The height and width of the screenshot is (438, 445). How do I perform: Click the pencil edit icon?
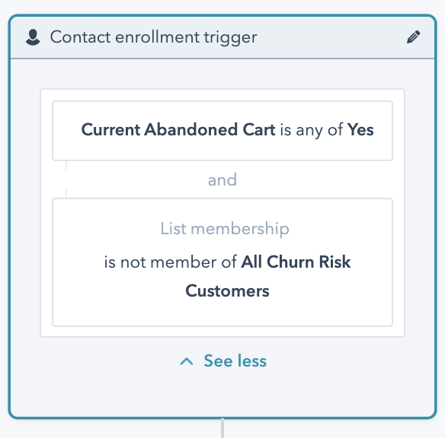[x=413, y=37]
